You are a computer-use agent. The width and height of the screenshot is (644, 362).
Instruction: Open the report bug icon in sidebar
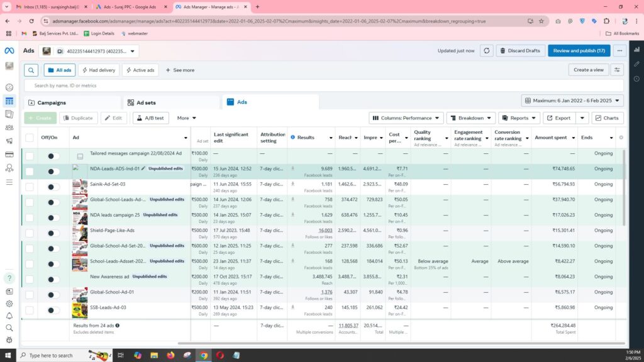click(9, 339)
